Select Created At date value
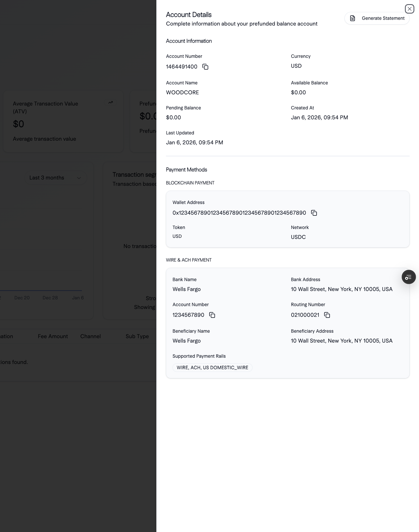Viewport: 419px width, 532px height. click(319, 117)
